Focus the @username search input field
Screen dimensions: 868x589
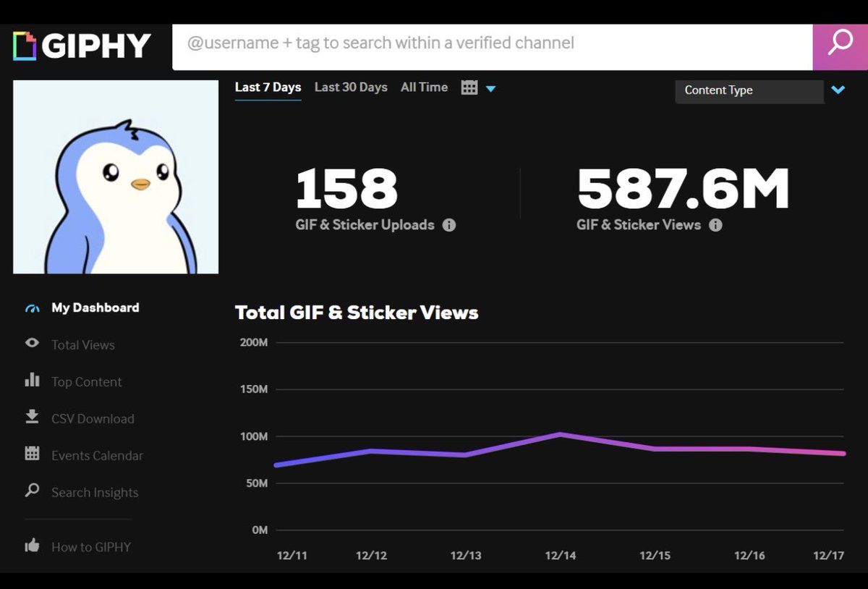492,47
